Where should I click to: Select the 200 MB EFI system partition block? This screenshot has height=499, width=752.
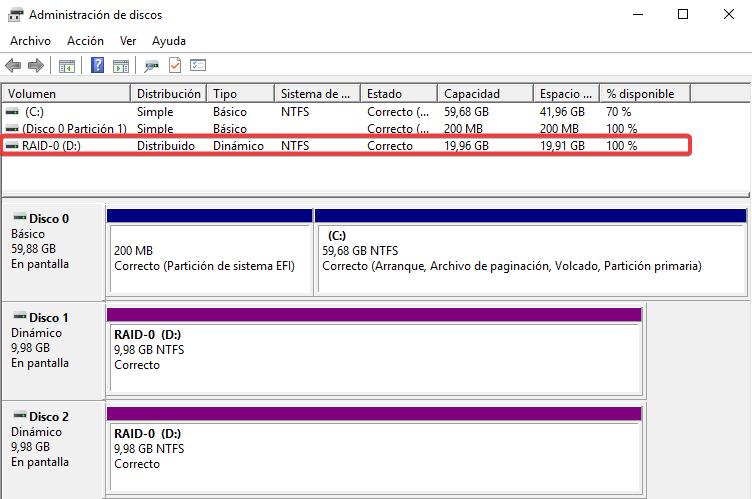(209, 258)
